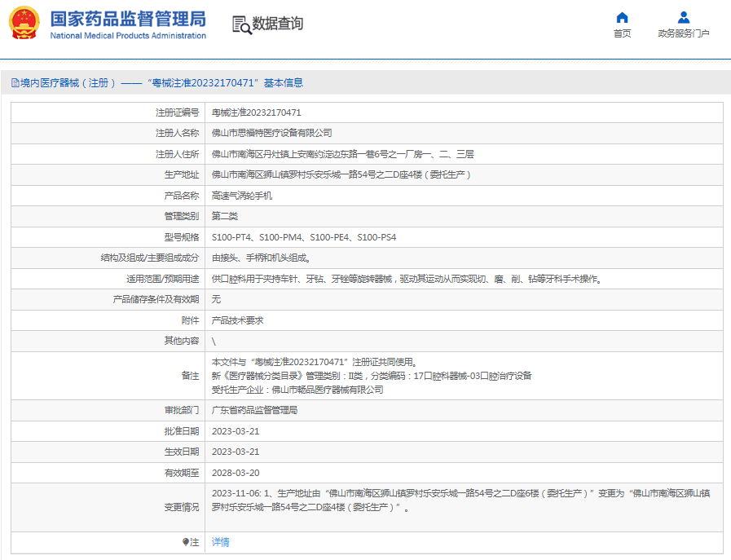Select the 生产地址 address value
The image size is (731, 560).
(341, 174)
